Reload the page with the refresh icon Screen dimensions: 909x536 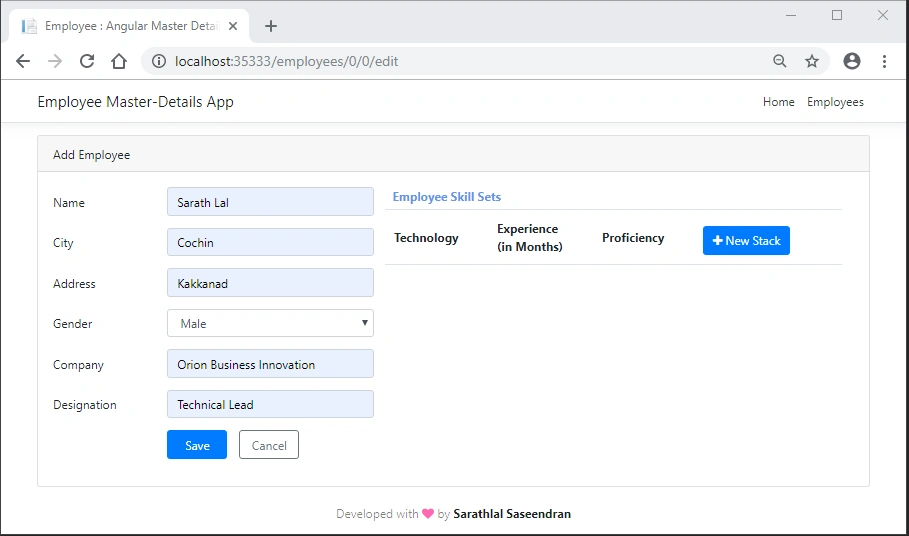87,61
